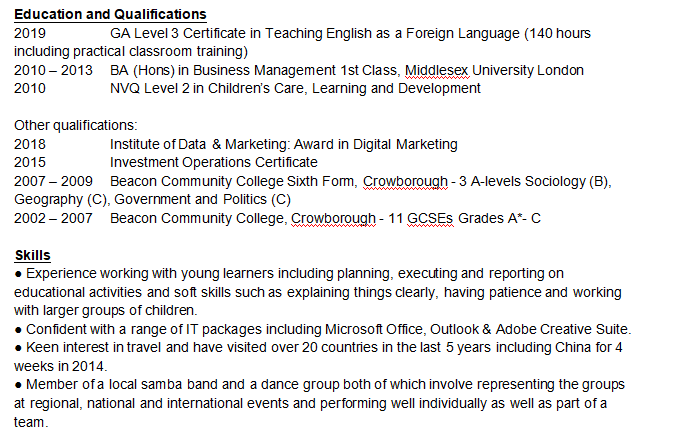694x438 pixels.
Task: Click the year "2018" entry
Action: tap(31, 144)
